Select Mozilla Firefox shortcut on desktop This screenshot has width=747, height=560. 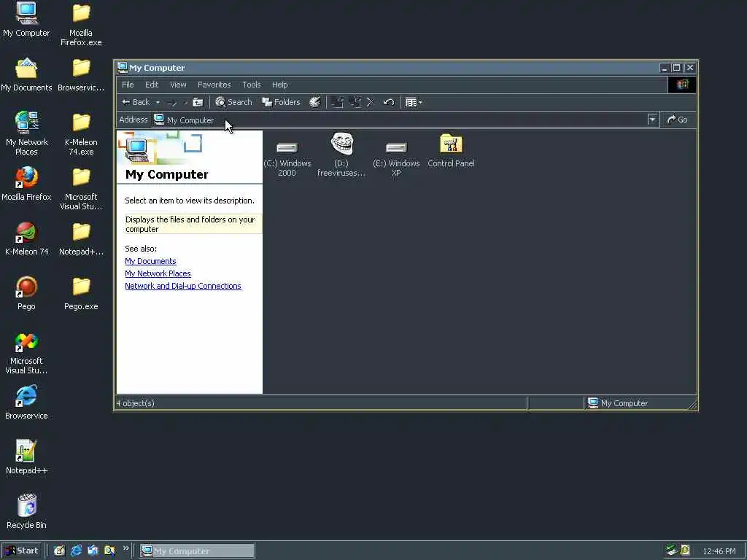[26, 184]
